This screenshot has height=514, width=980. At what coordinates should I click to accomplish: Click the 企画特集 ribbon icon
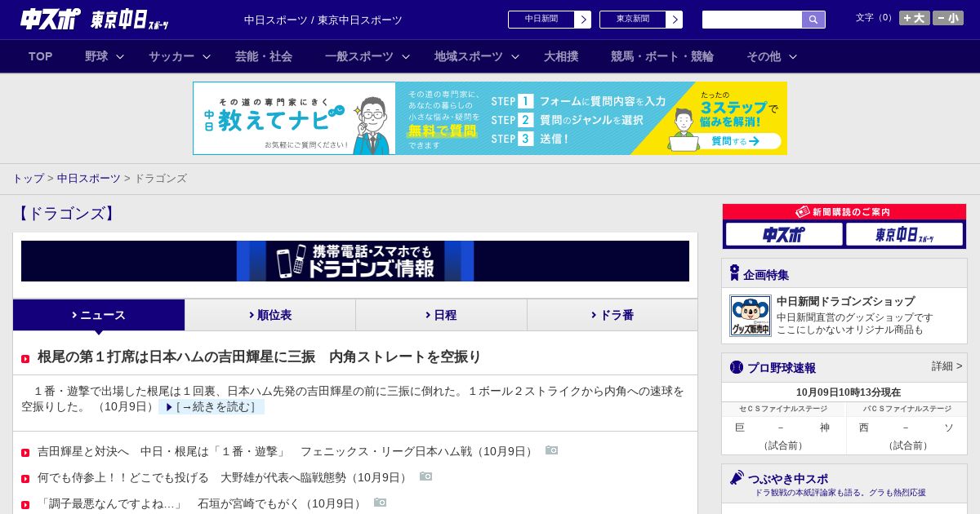click(734, 273)
